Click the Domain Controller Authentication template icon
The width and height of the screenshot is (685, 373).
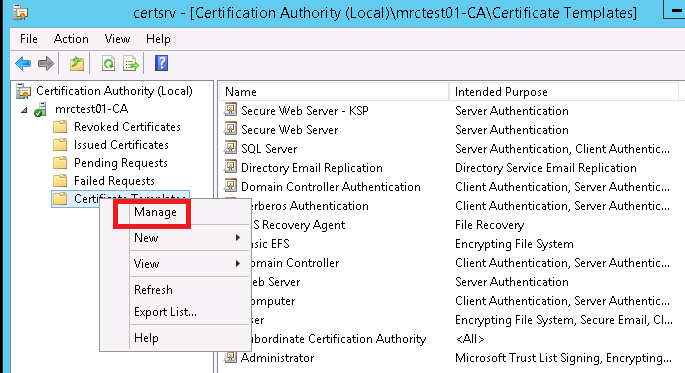coord(230,186)
